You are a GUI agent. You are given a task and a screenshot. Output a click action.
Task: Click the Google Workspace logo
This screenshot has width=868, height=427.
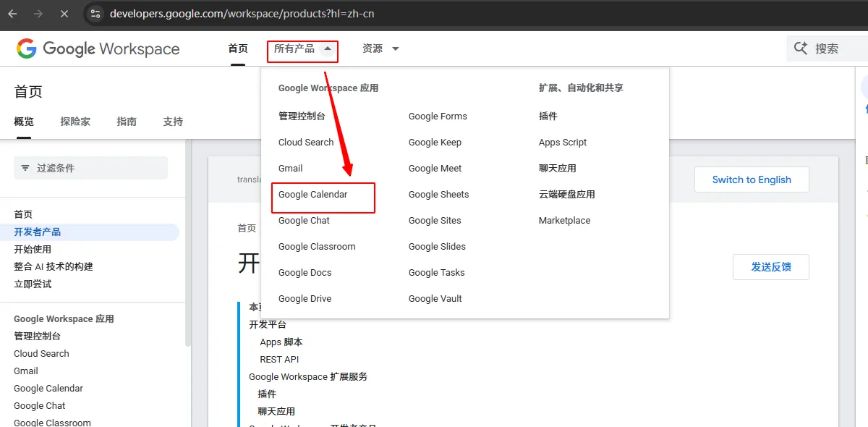click(x=98, y=48)
